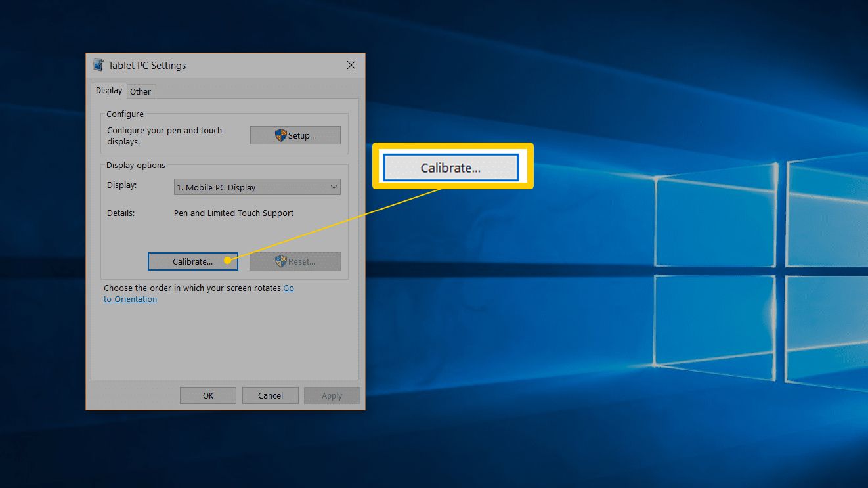Switch to the Other tab
Screen dimensions: 868x488
tap(141, 91)
